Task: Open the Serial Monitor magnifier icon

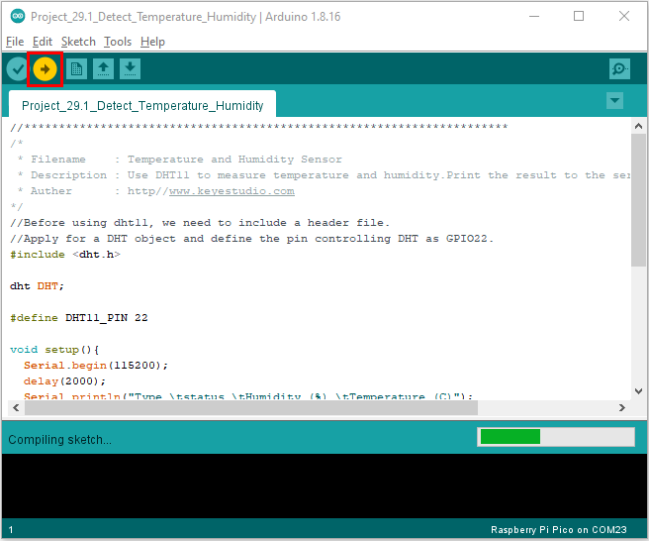Action: point(620,69)
